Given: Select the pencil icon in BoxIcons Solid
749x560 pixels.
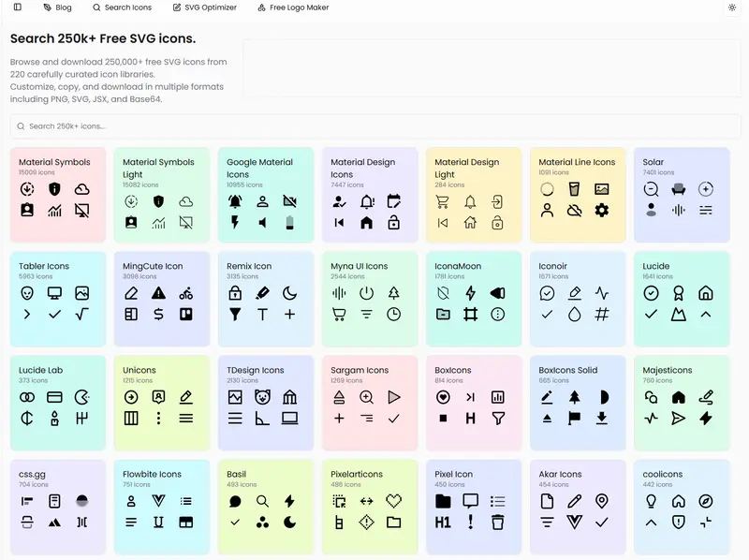Looking at the screenshot, I should point(548,396).
